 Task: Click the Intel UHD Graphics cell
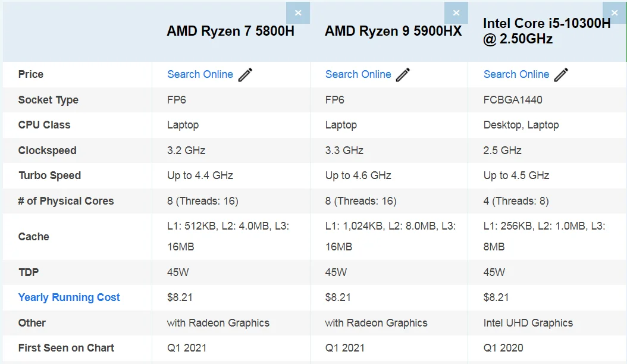pos(528,323)
